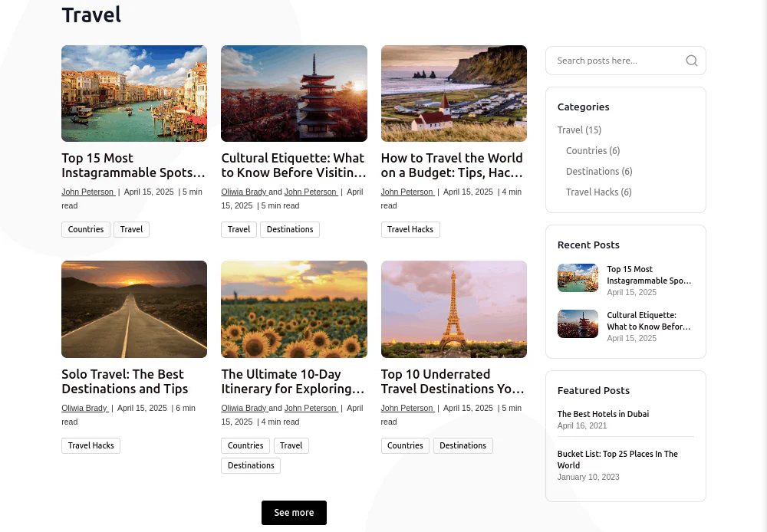This screenshot has height=532, width=767.
Task: Click John Peterson author on Budget travel post
Action: point(407,192)
